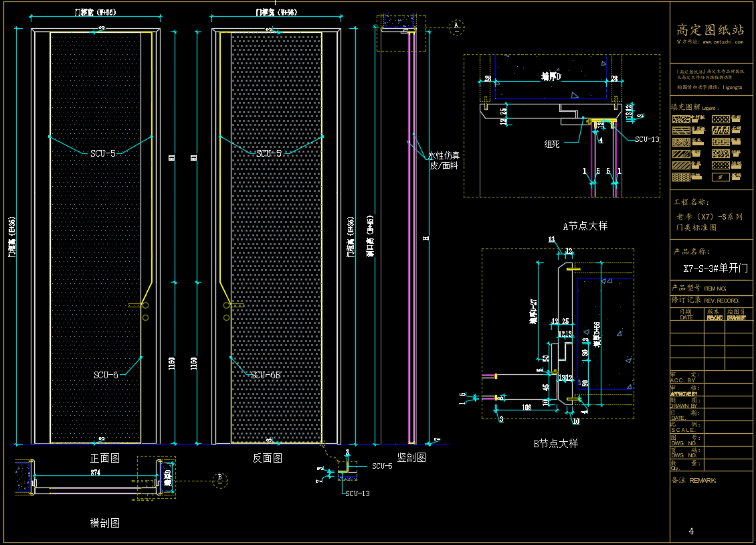Click the circled B detail callout marker

coord(219,478)
